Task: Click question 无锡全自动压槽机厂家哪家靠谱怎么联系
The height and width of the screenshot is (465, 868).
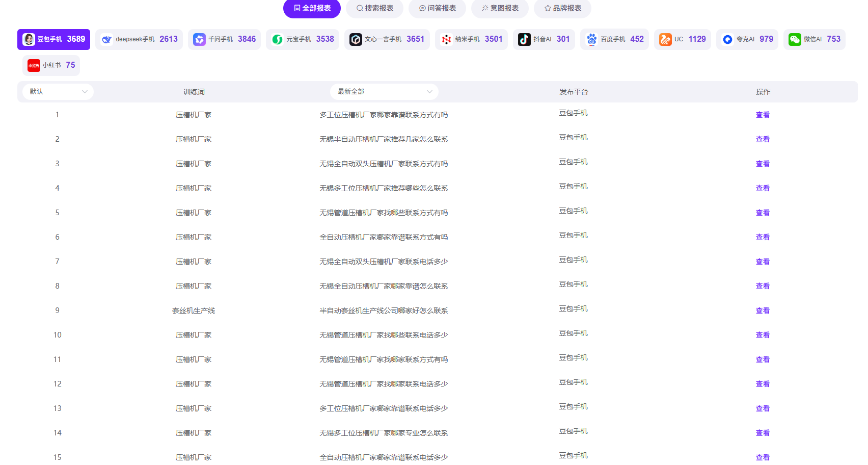Action: tap(384, 286)
